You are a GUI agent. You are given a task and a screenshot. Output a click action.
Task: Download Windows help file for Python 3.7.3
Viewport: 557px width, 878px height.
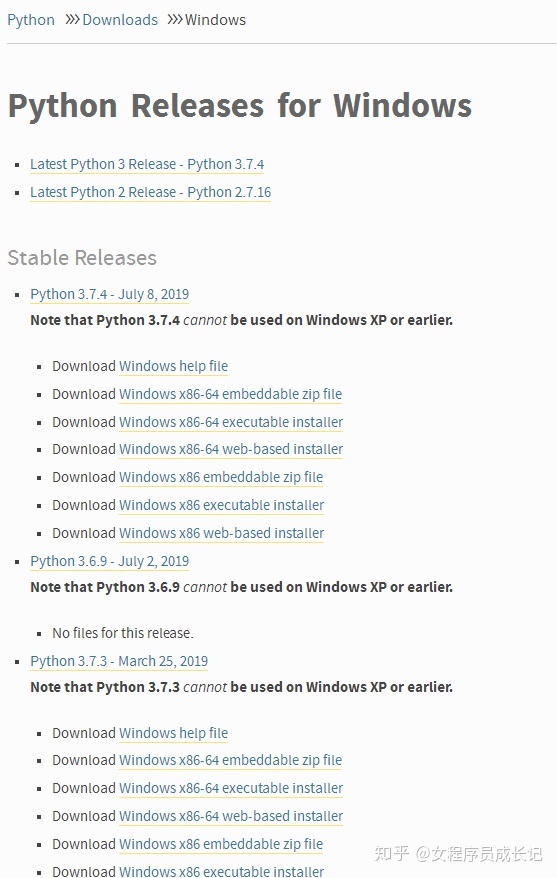174,733
